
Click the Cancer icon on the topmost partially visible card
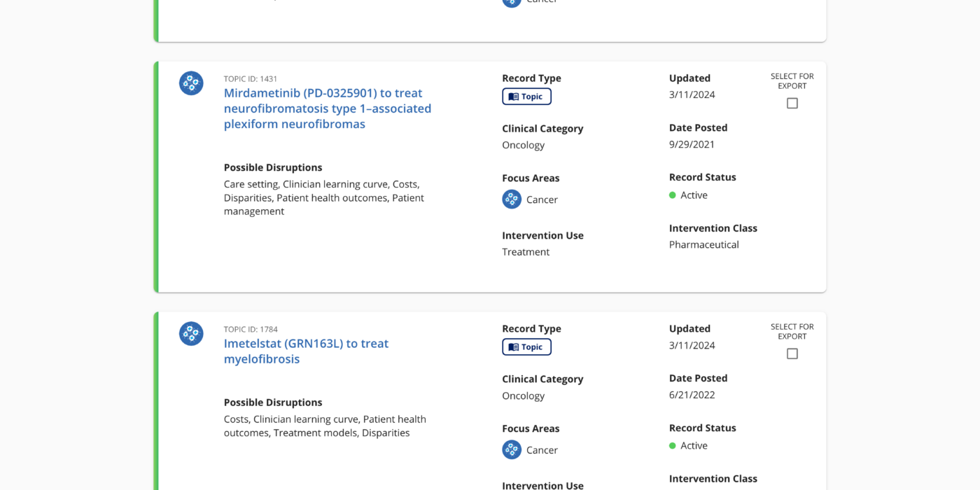click(x=512, y=3)
